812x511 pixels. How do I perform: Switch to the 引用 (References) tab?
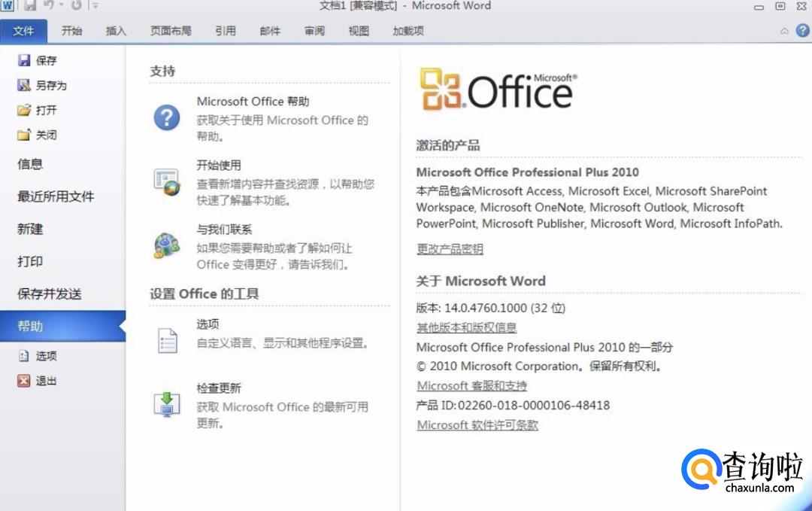pyautogui.click(x=226, y=31)
